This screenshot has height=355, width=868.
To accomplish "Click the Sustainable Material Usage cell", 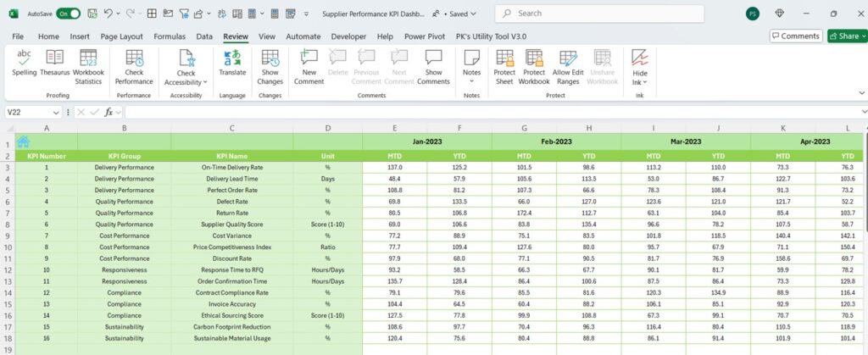I will click(x=232, y=338).
